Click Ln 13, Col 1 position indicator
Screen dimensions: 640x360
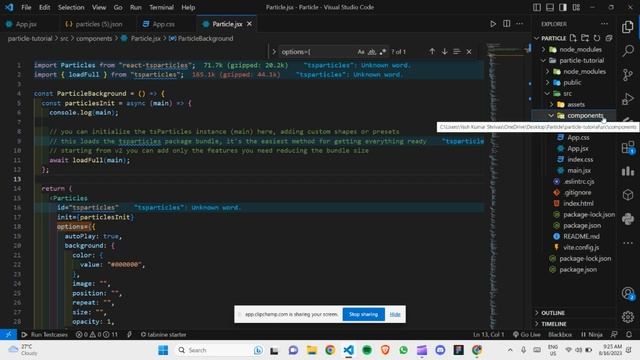pos(489,334)
